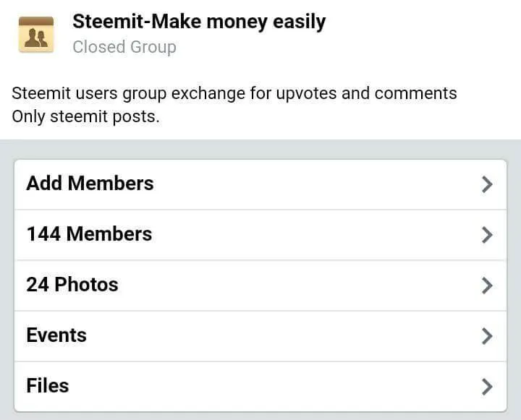Tap the 'Only steemit posts.' description line
The image size is (521, 420).
85,117
